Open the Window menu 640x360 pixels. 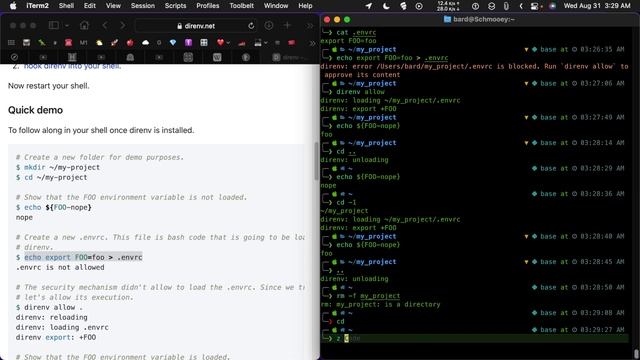tap(276, 6)
